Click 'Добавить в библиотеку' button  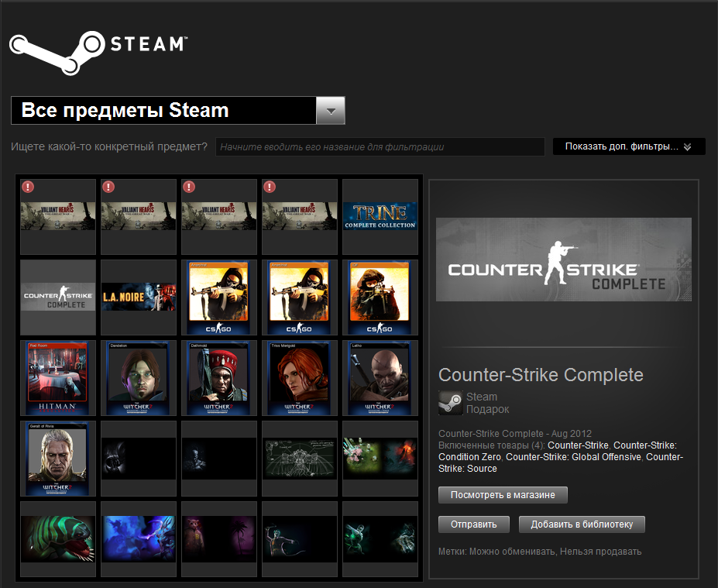tap(582, 524)
